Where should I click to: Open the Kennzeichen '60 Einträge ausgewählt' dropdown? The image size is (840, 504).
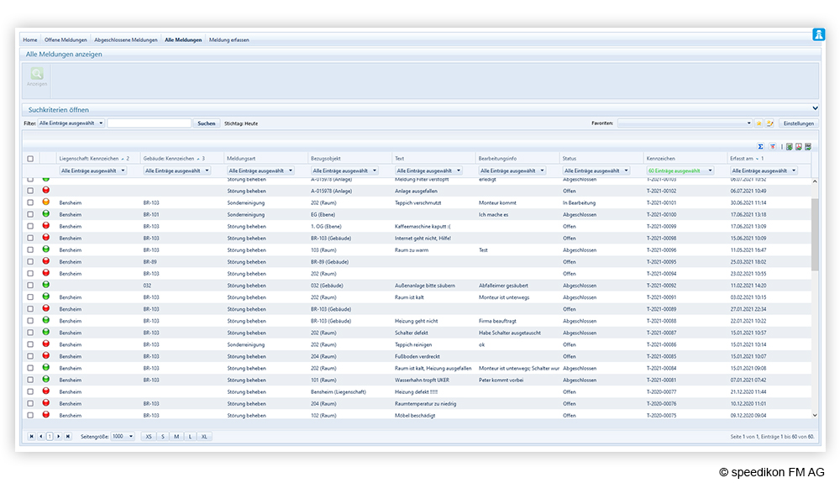(680, 171)
